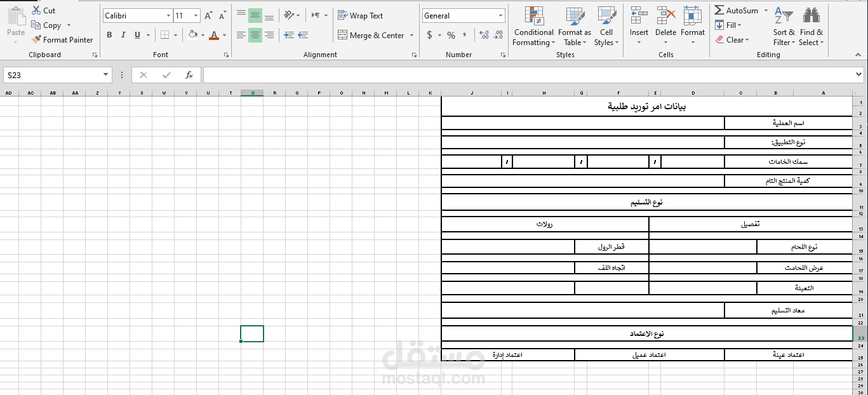This screenshot has height=395, width=868.
Task: Toggle horizontal Center alignment, currently highlighted
Action: pyautogui.click(x=255, y=35)
